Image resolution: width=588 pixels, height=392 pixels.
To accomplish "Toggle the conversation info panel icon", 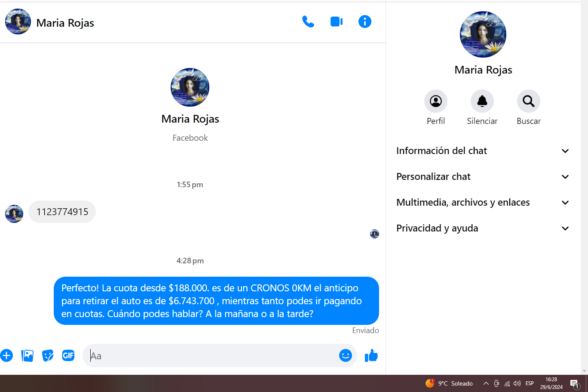I will [364, 22].
